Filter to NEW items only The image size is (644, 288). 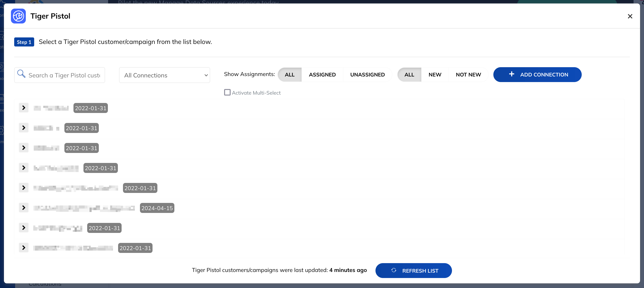point(435,75)
